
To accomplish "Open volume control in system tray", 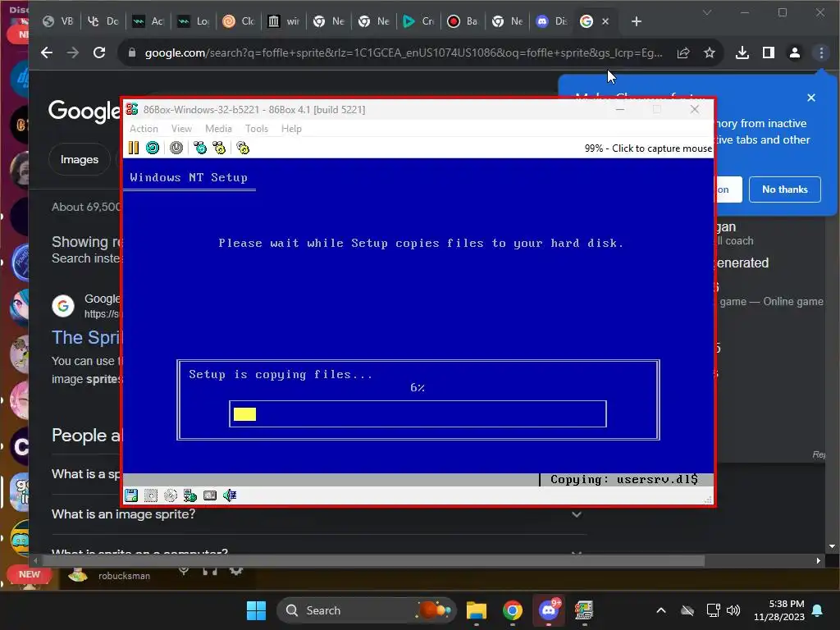I will point(733,610).
